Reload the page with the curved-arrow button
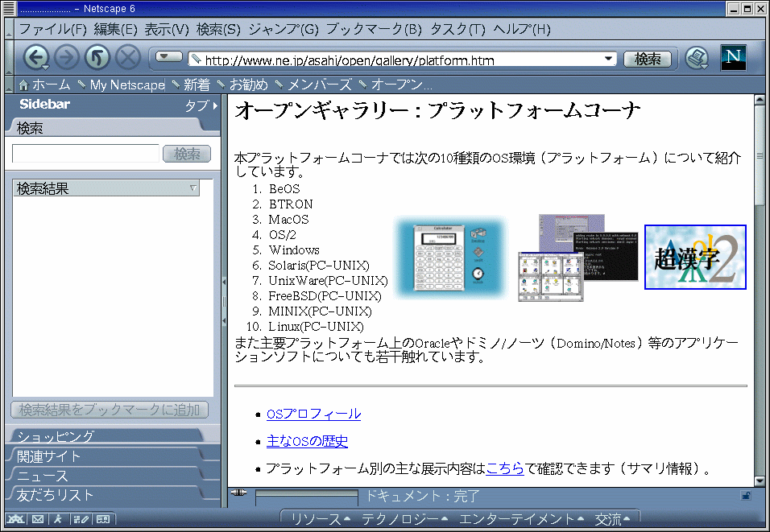 pyautogui.click(x=97, y=58)
